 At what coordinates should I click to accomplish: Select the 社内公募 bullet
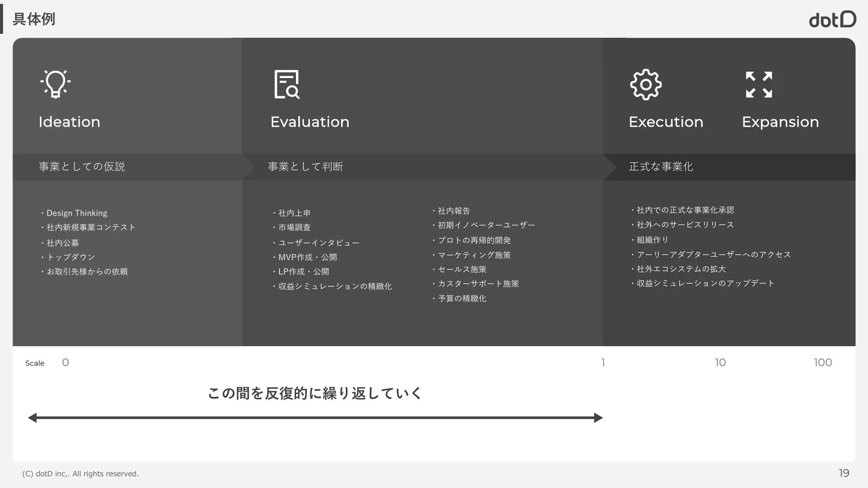point(60,243)
